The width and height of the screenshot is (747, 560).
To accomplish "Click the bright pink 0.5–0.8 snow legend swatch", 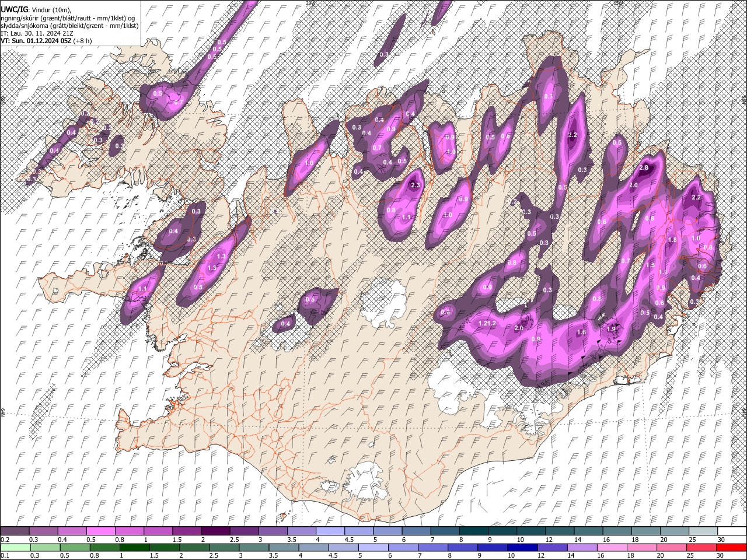I will click(101, 531).
